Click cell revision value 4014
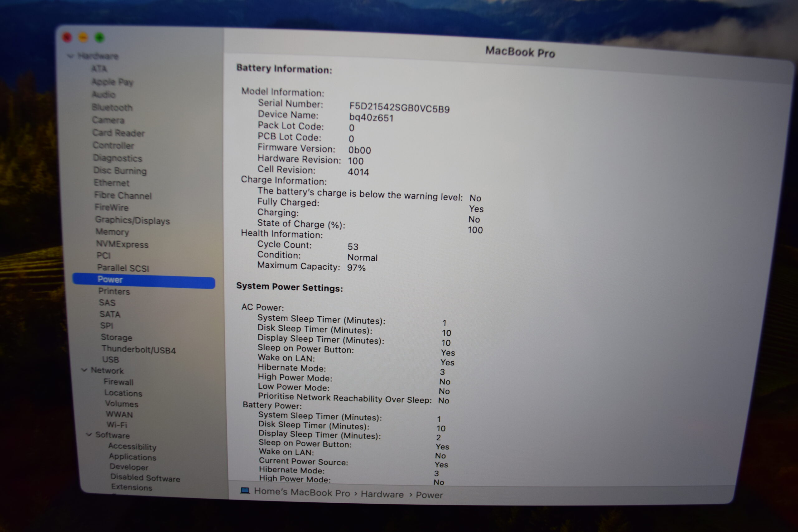 358,172
